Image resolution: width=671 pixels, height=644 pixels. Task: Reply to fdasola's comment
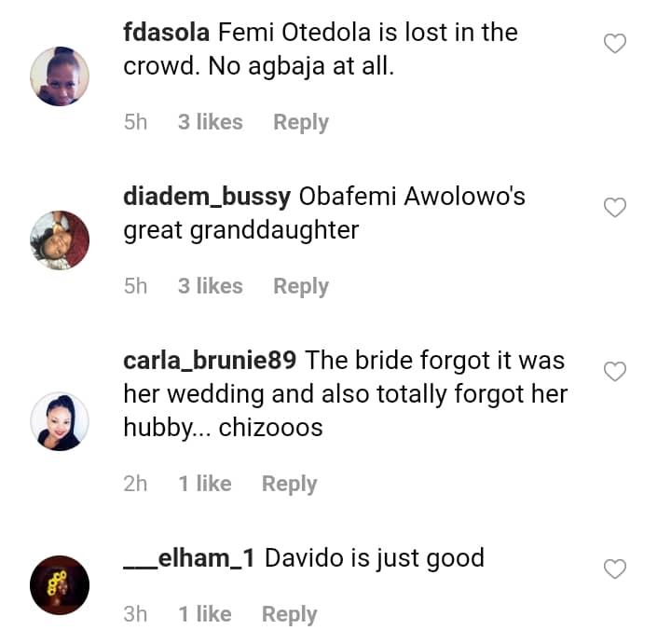click(x=300, y=122)
